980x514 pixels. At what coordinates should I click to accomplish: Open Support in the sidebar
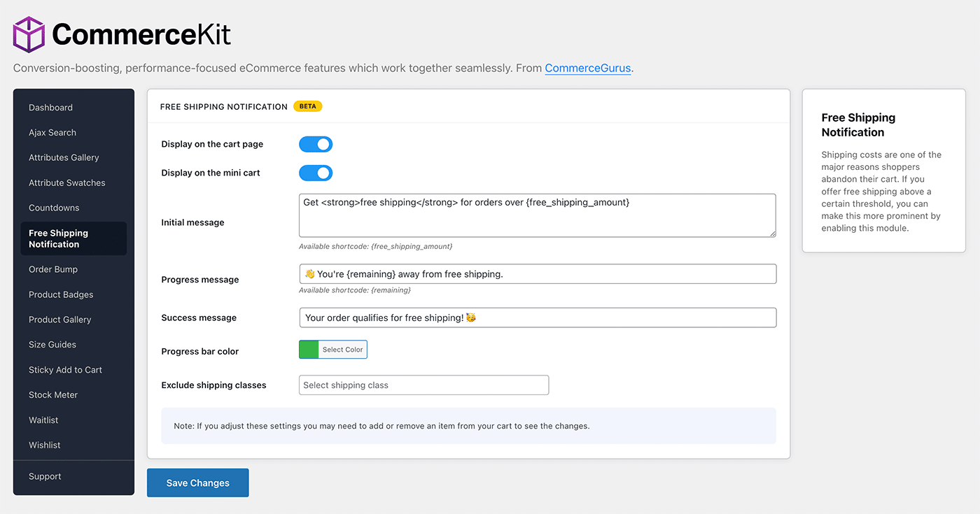click(45, 477)
